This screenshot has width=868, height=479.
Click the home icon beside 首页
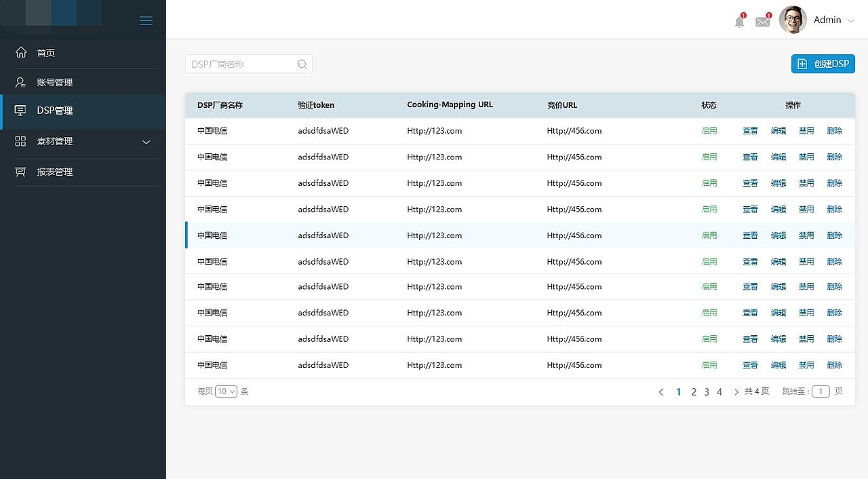coord(21,52)
